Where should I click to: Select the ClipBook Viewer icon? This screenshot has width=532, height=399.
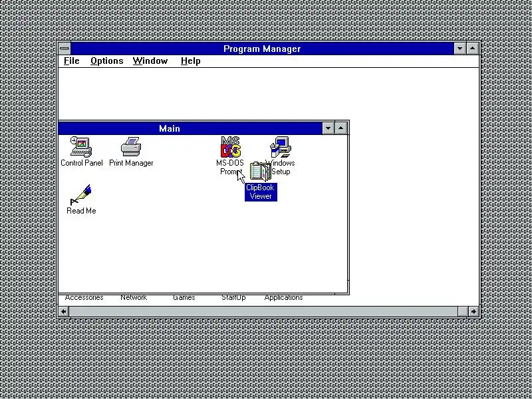(260, 172)
